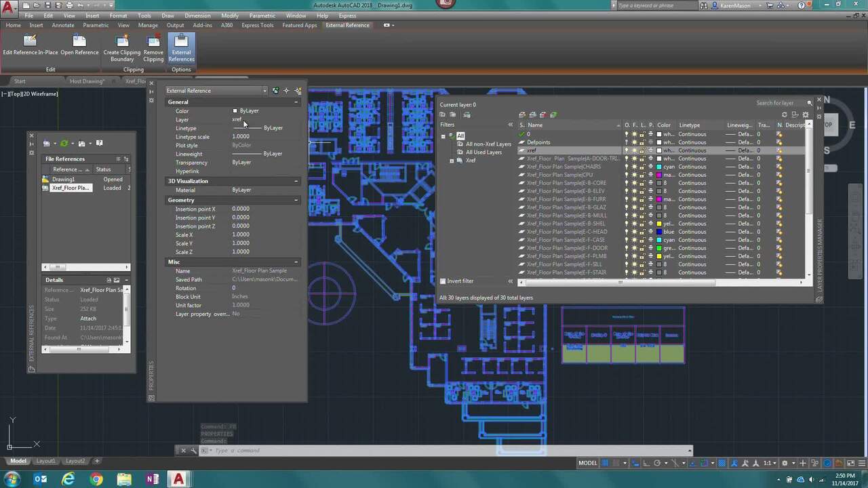
Task: Switch File References to list view
Action: pos(118,159)
